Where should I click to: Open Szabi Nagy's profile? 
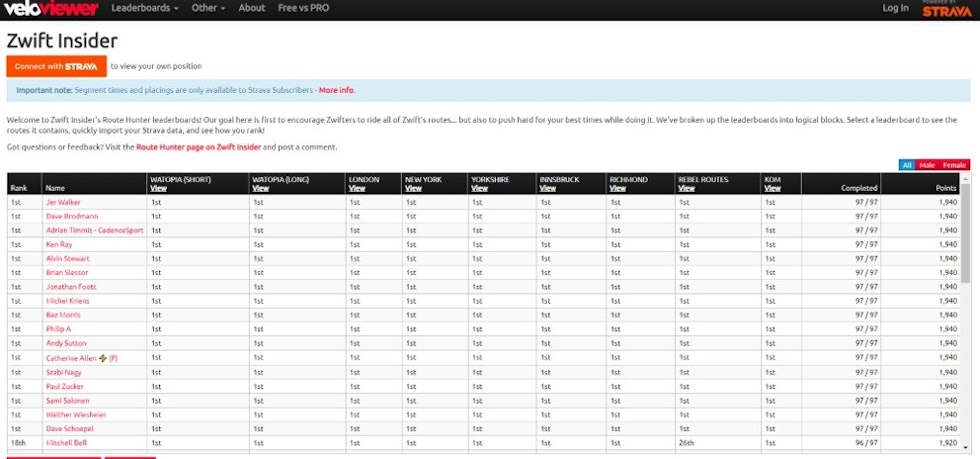point(64,372)
